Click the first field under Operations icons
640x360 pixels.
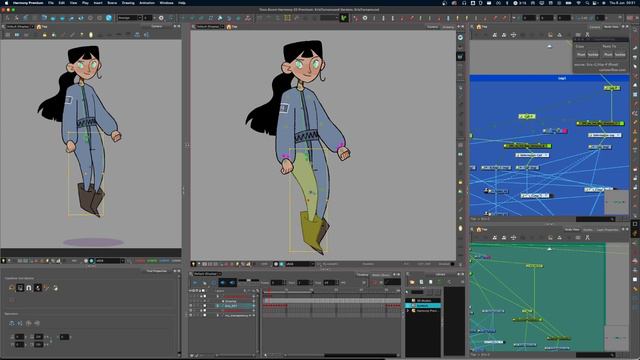click(19, 337)
